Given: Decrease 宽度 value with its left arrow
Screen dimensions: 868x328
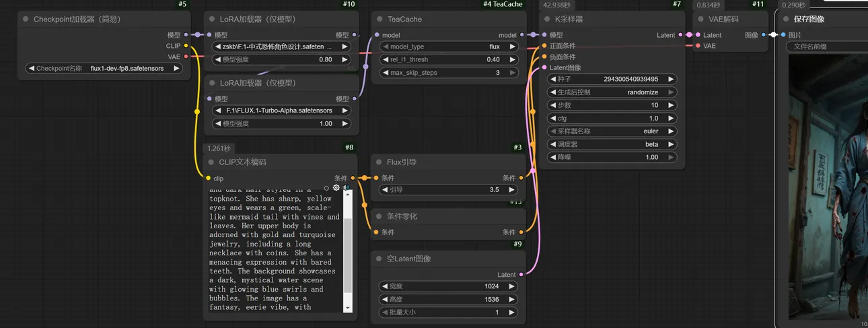Looking at the screenshot, I should [x=384, y=286].
